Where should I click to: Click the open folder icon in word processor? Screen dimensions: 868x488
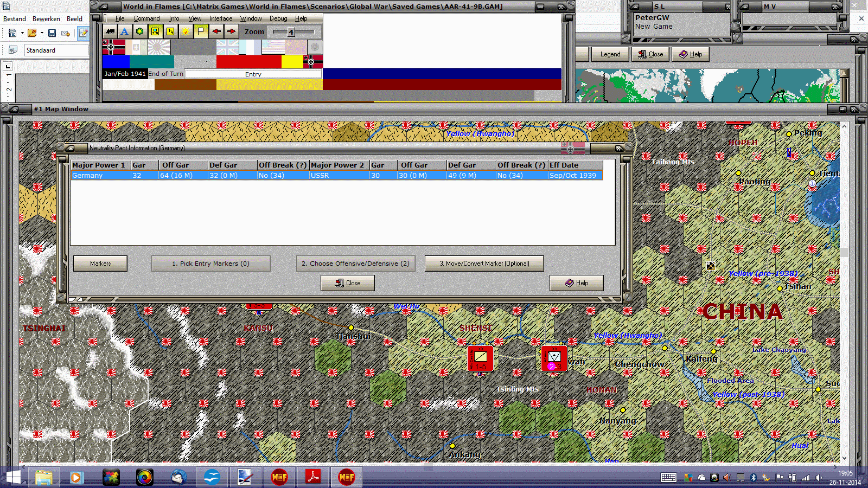coord(32,33)
